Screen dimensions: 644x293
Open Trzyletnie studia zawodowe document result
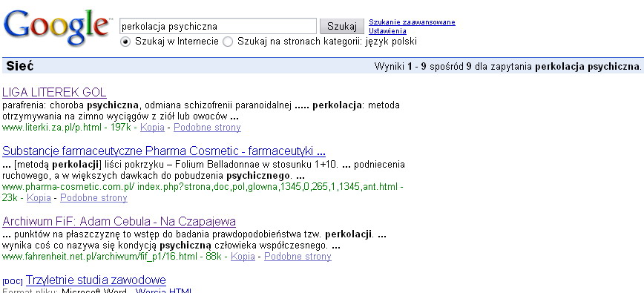[x=96, y=280]
